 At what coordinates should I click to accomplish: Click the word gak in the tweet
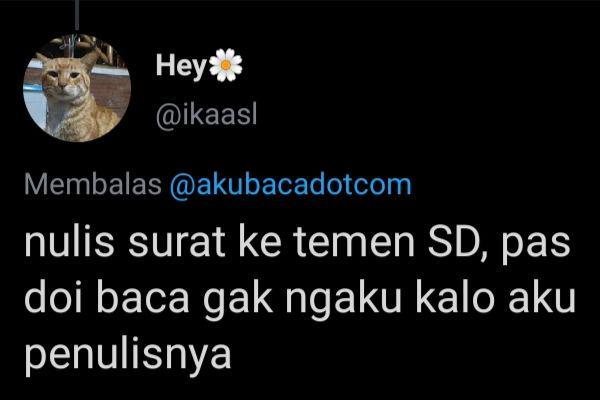point(238,302)
